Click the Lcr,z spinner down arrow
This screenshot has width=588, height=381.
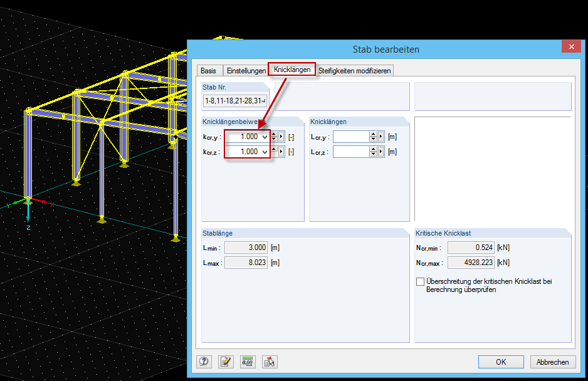pos(374,154)
